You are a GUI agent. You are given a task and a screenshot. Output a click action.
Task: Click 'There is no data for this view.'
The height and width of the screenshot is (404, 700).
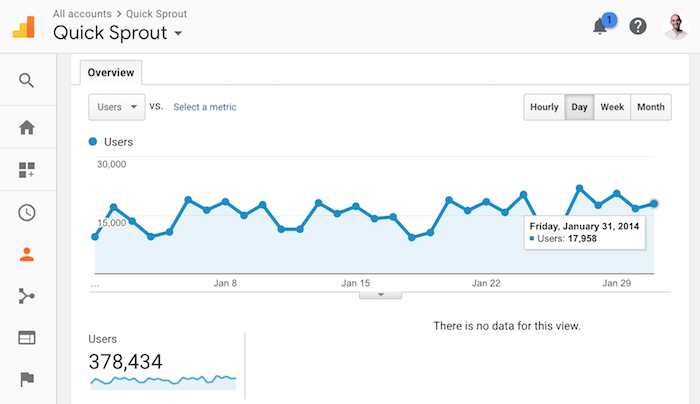(507, 326)
